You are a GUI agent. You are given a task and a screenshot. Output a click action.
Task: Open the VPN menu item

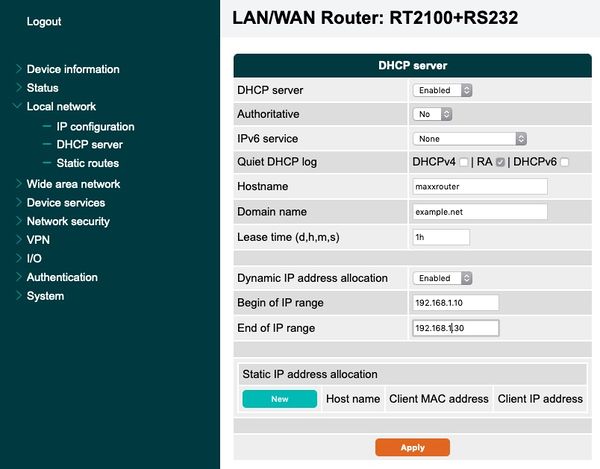click(38, 240)
